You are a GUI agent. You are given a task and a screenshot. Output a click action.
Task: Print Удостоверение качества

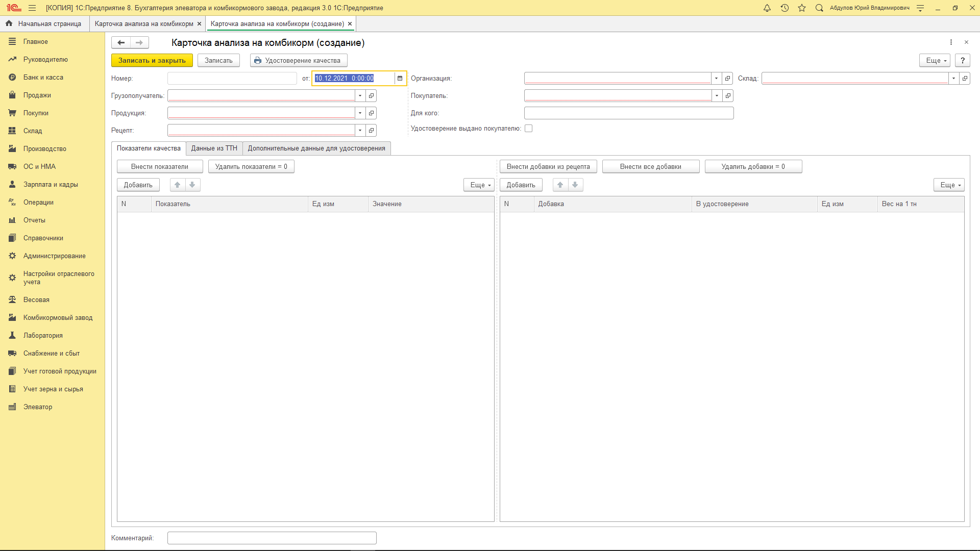pos(299,60)
